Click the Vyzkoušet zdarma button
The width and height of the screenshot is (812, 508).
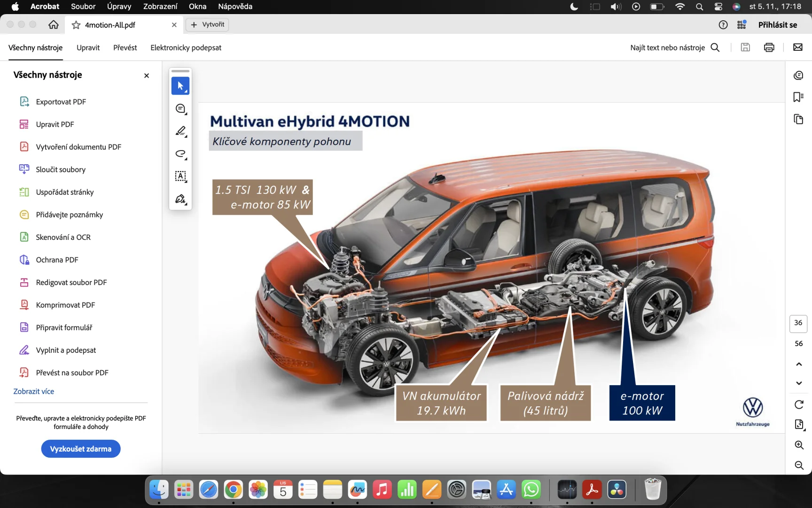(x=81, y=449)
